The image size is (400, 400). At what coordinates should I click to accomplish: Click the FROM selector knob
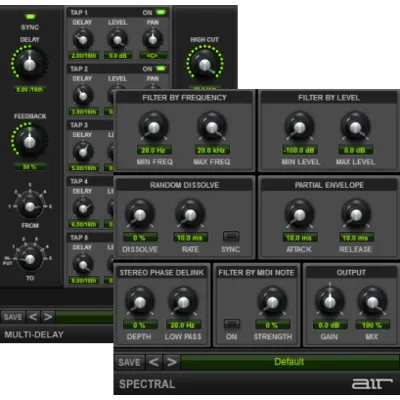click(x=30, y=206)
